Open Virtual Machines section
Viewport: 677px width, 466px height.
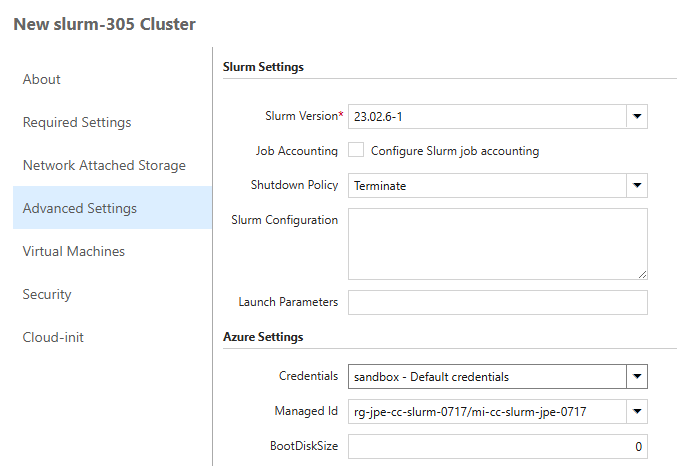[74, 251]
